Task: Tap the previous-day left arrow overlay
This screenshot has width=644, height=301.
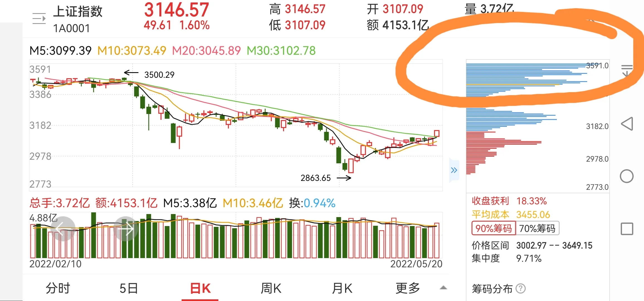Action: click(x=63, y=229)
